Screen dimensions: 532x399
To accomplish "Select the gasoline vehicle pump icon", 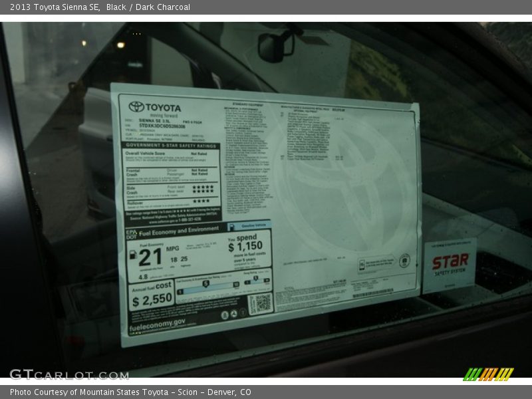I will click(x=231, y=225).
